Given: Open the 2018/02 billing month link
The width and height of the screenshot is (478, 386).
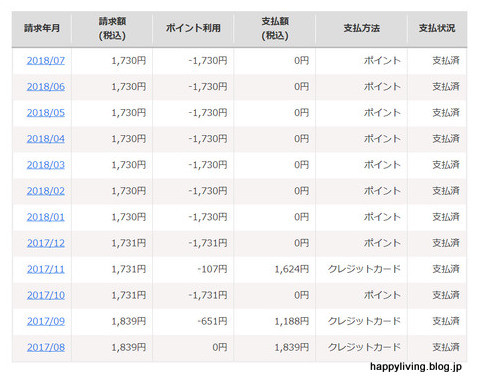Looking at the screenshot, I should 46,191.
